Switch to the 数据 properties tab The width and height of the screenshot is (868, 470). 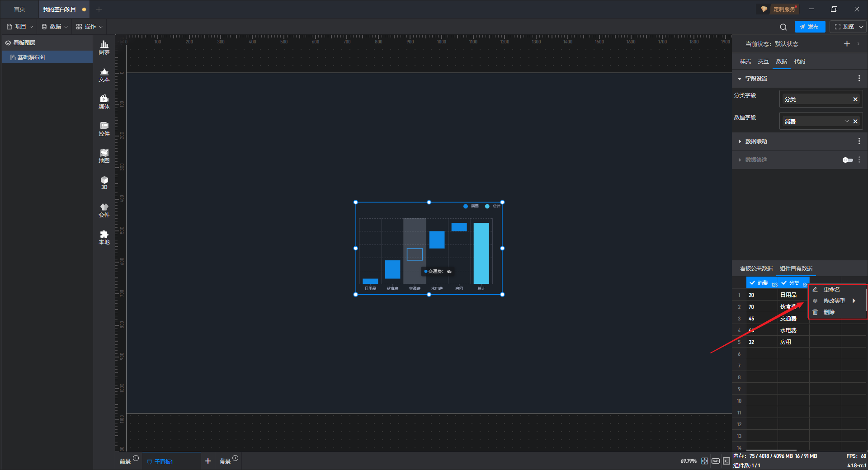(x=781, y=61)
